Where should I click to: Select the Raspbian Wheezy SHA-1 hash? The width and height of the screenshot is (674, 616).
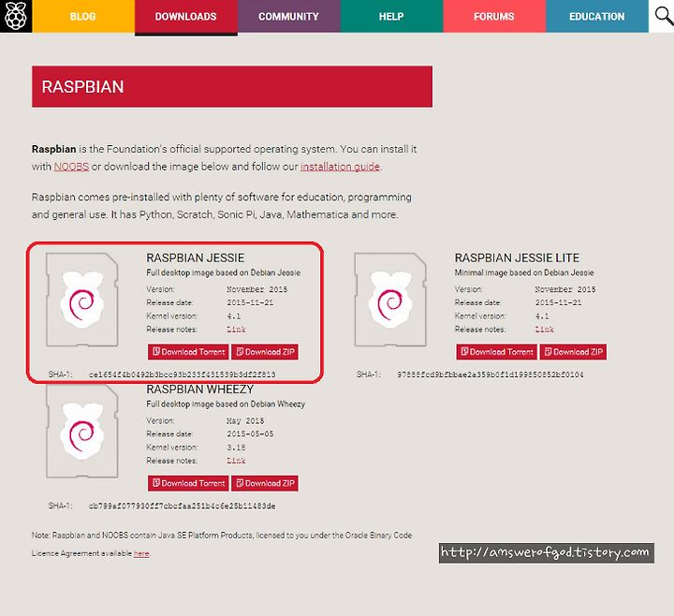[x=183, y=506]
